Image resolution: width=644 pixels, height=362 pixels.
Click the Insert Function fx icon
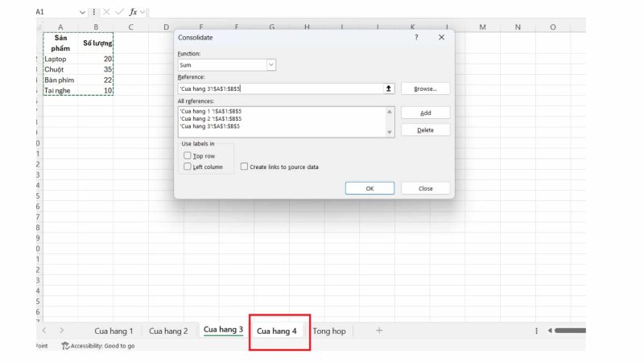click(x=133, y=12)
